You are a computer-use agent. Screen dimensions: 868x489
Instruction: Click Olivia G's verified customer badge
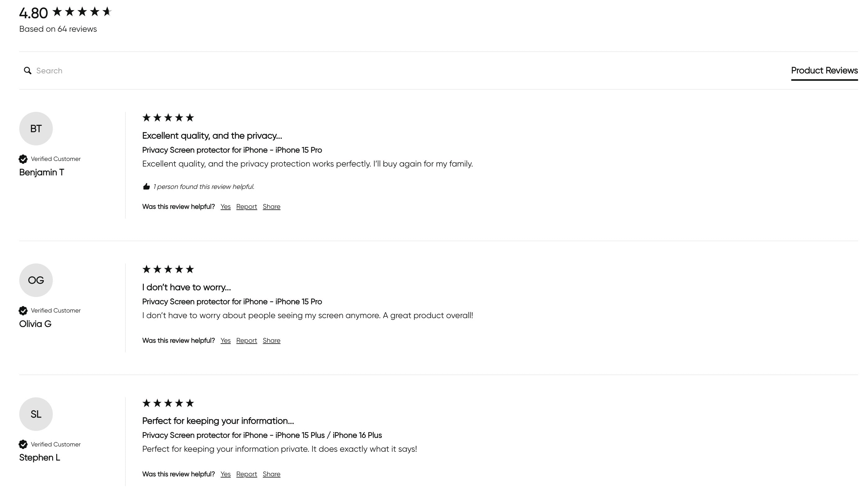[23, 311]
